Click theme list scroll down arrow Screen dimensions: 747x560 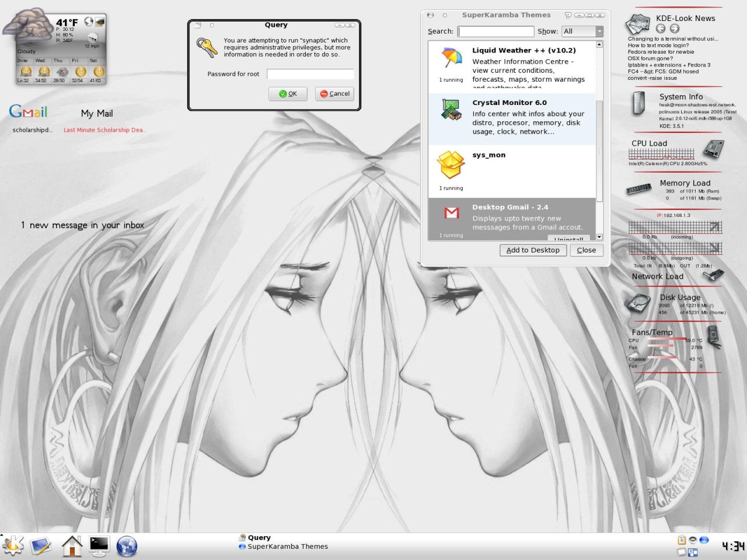point(599,237)
